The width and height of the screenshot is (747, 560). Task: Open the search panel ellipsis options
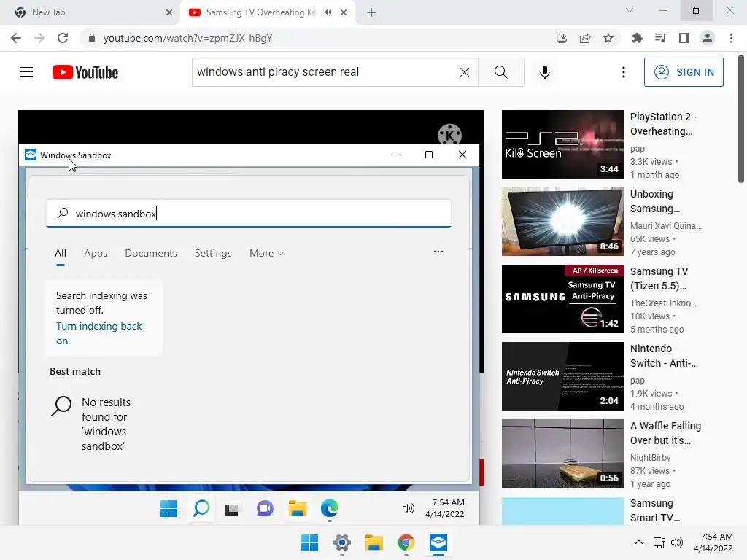[x=438, y=252]
